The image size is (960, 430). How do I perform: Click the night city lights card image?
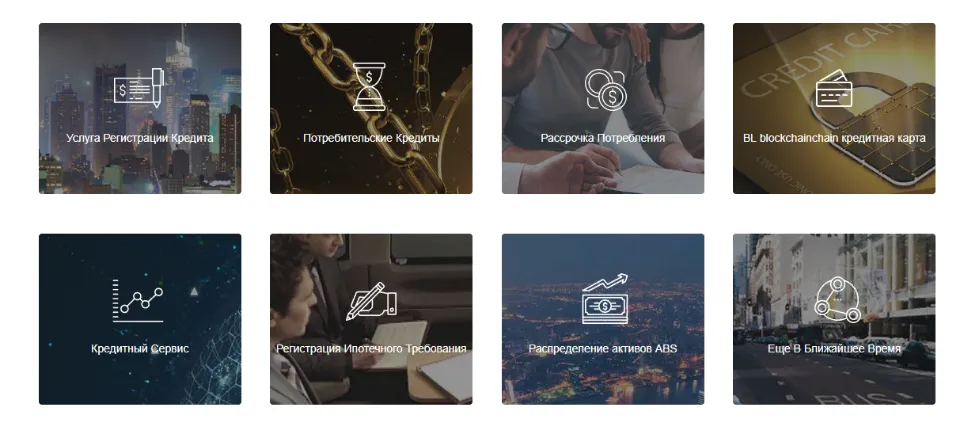click(x=602, y=380)
